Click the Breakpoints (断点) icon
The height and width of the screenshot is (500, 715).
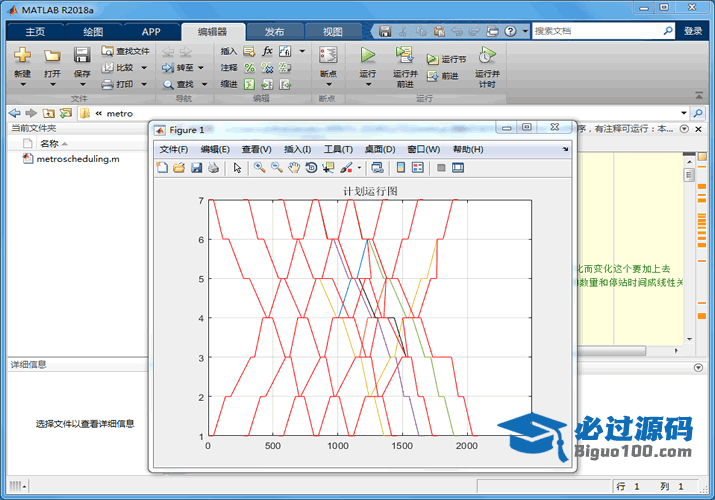[x=328, y=55]
